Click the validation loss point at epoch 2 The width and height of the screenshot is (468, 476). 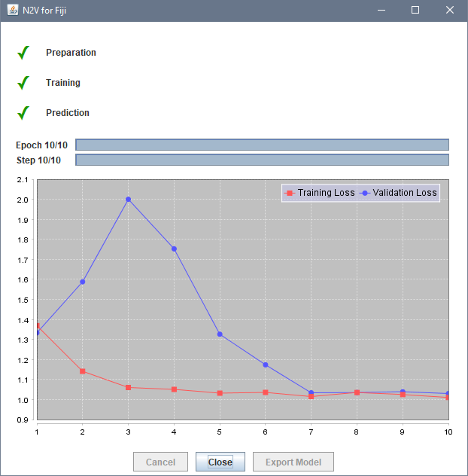(x=83, y=282)
